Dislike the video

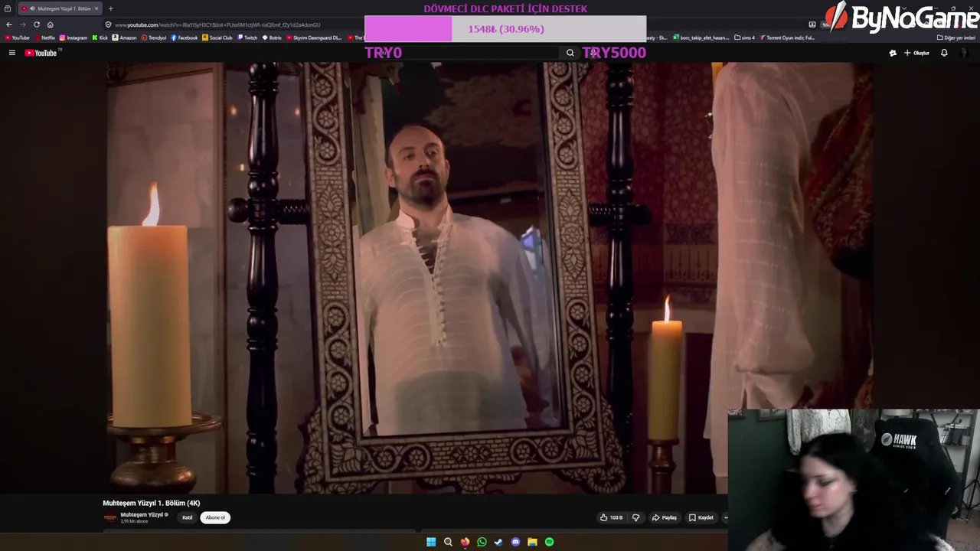tap(635, 518)
